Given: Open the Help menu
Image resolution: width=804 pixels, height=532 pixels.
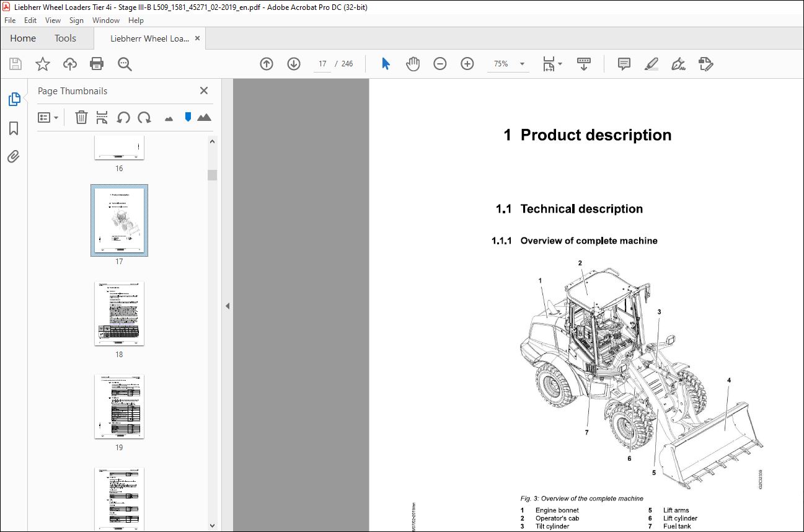Looking at the screenshot, I should (x=136, y=20).
